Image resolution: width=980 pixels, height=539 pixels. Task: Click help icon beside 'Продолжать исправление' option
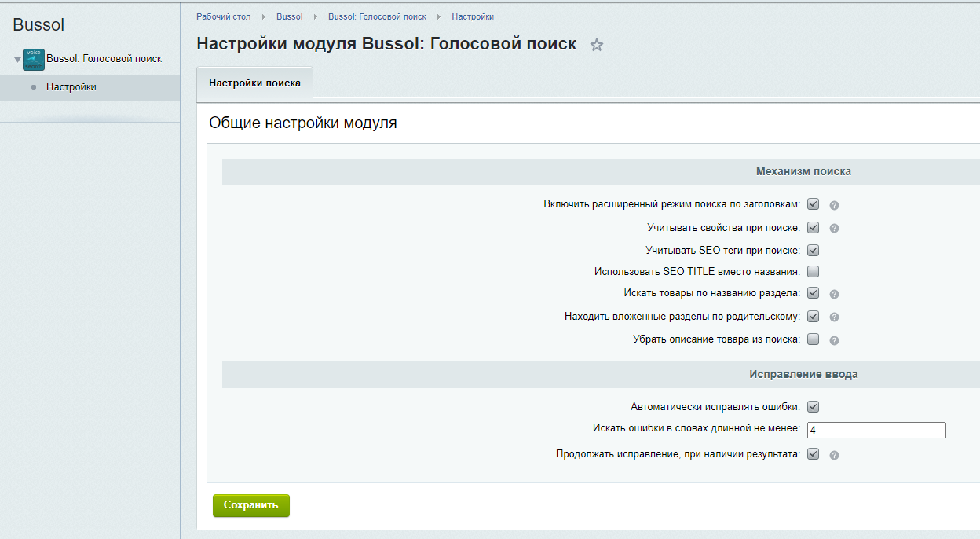(x=834, y=455)
